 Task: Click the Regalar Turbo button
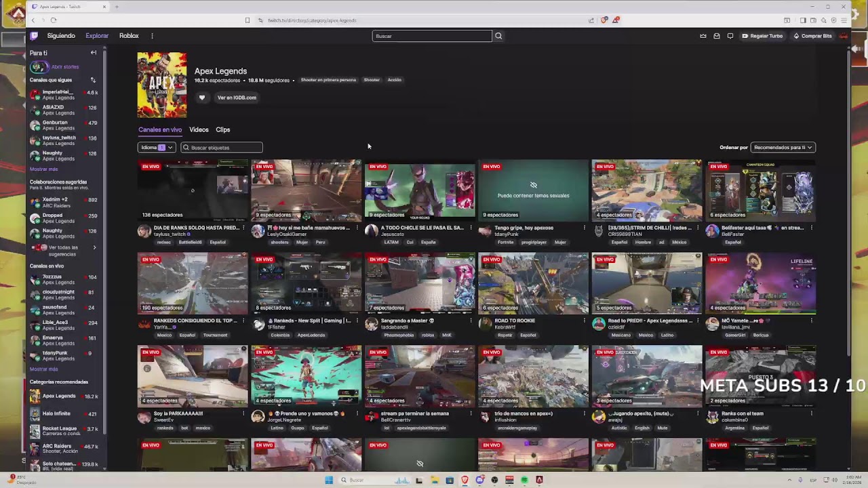click(762, 36)
